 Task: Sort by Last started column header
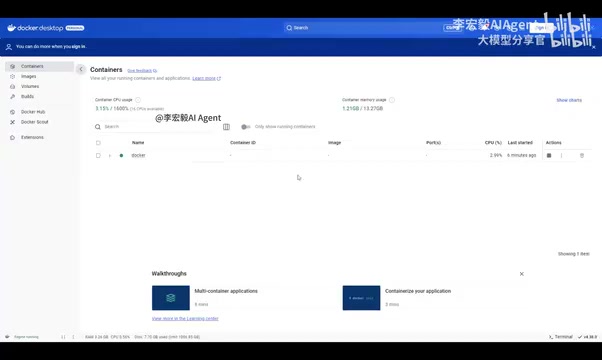click(520, 143)
